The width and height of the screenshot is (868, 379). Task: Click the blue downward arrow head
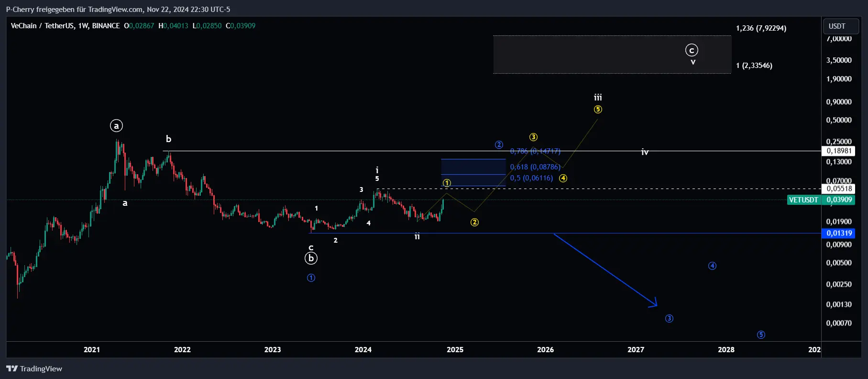(654, 303)
